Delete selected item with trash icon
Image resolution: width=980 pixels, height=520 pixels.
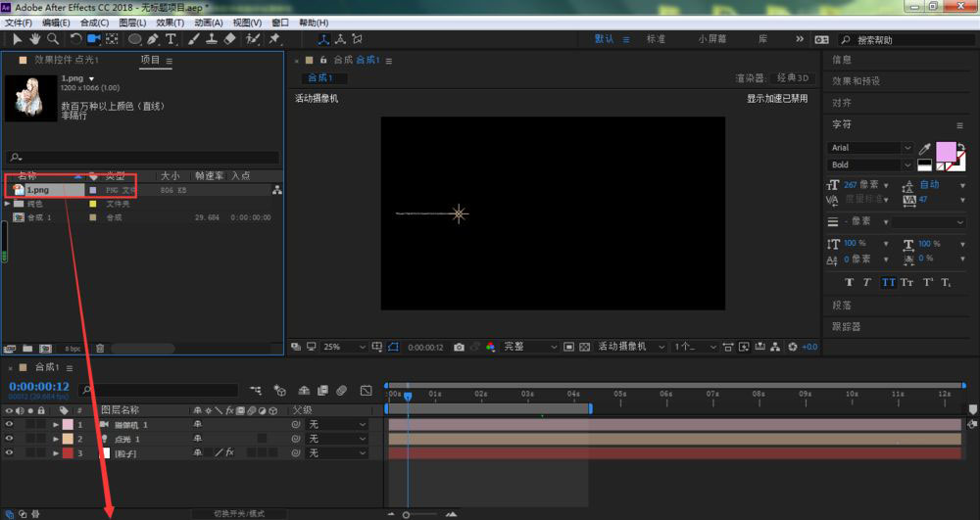(x=100, y=349)
